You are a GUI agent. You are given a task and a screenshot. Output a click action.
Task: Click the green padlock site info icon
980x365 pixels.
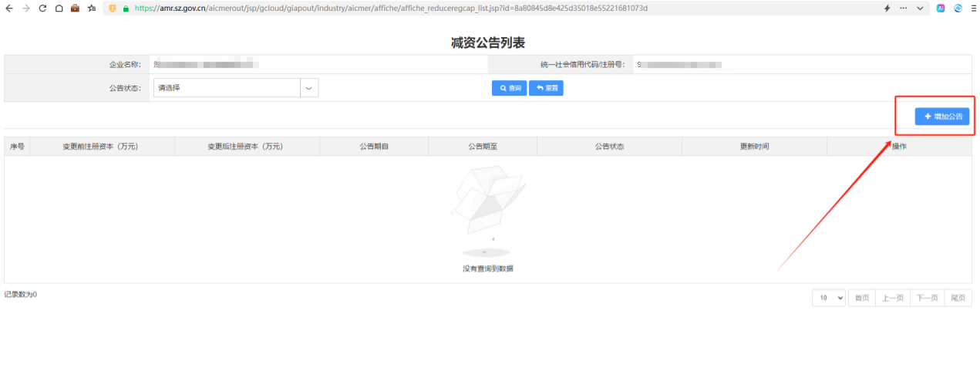coord(126,8)
